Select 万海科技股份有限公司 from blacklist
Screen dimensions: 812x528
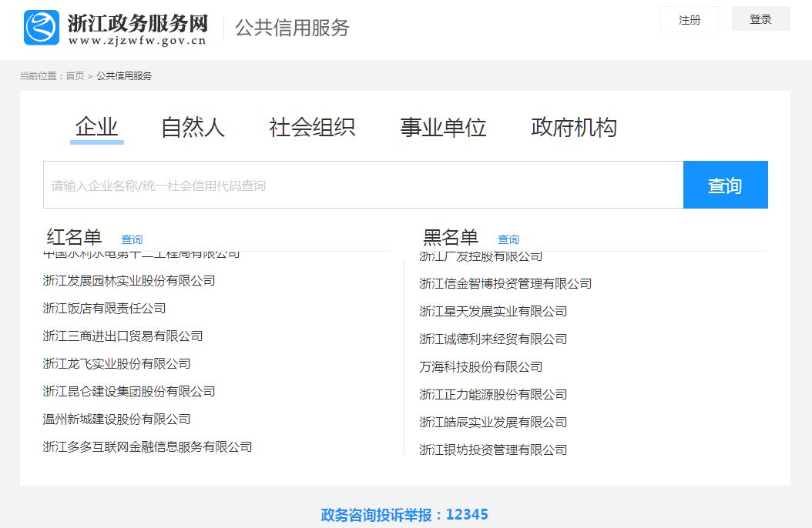(481, 367)
